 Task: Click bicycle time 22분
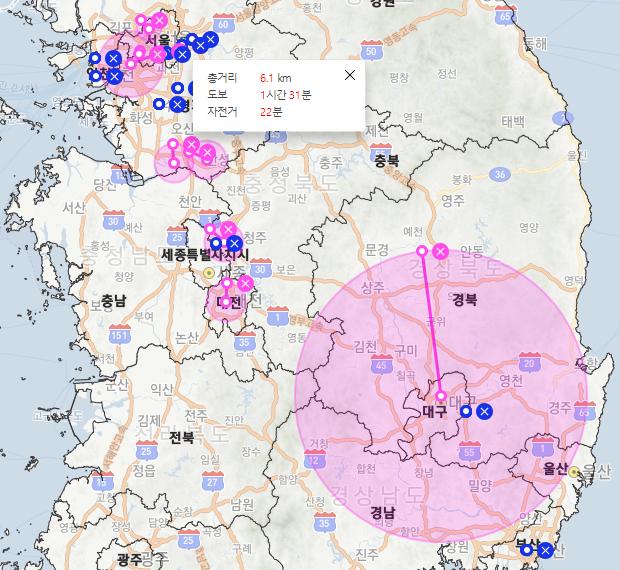click(x=271, y=112)
